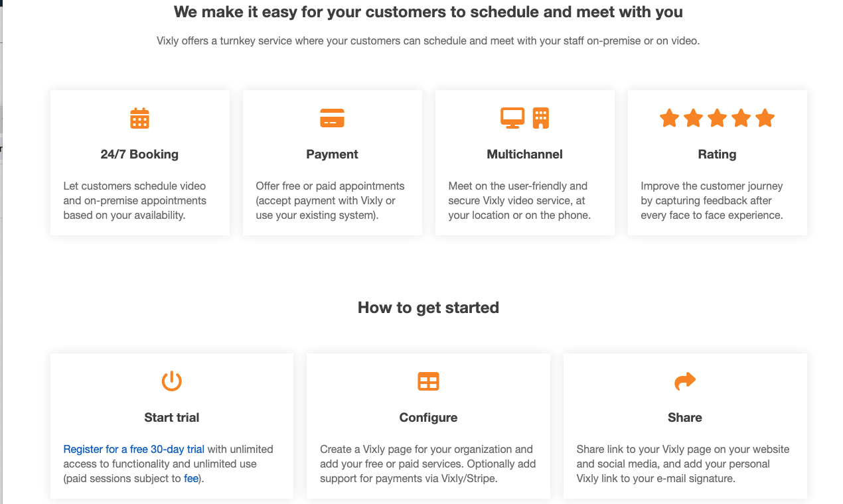Click the Payment credit card icon
Image resolution: width=843 pixels, height=504 pixels.
pyautogui.click(x=332, y=118)
